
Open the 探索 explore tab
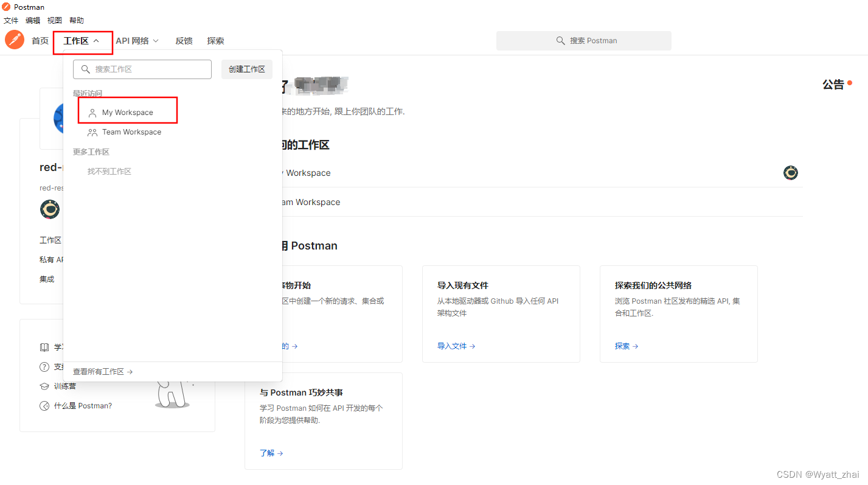(x=215, y=41)
